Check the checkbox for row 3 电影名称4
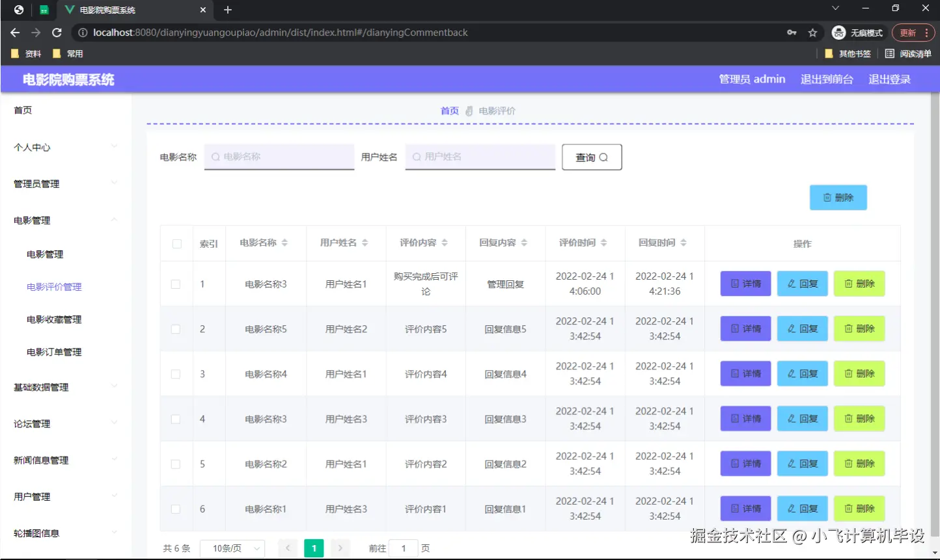The height and width of the screenshot is (560, 940). click(176, 374)
